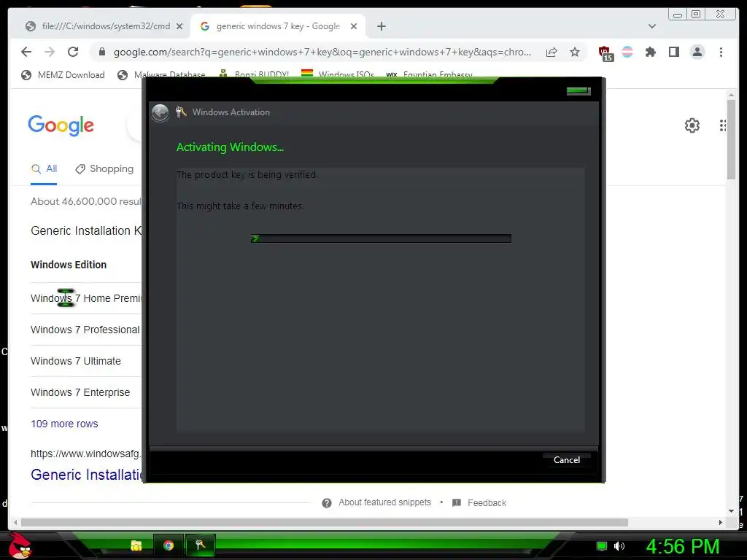The width and height of the screenshot is (747, 560).
Task: Cancel the Windows activation
Action: pyautogui.click(x=566, y=460)
